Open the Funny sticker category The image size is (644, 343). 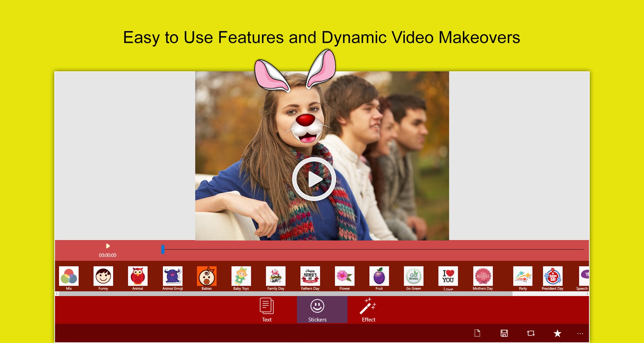[x=103, y=278]
